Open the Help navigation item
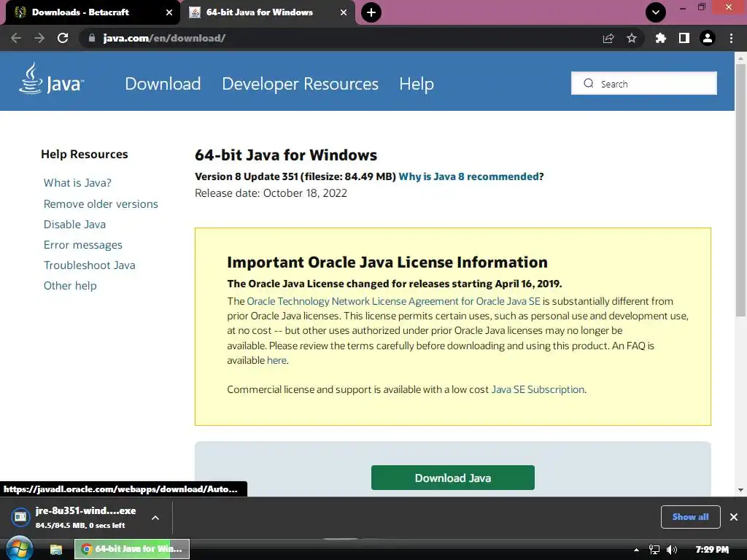 417,84
